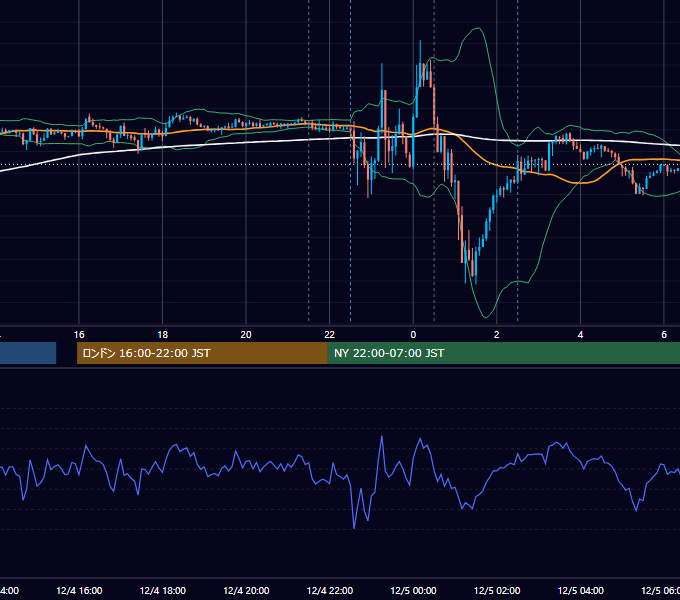Click hour label 4 on upper axis
The height and width of the screenshot is (600, 680).
tap(580, 335)
